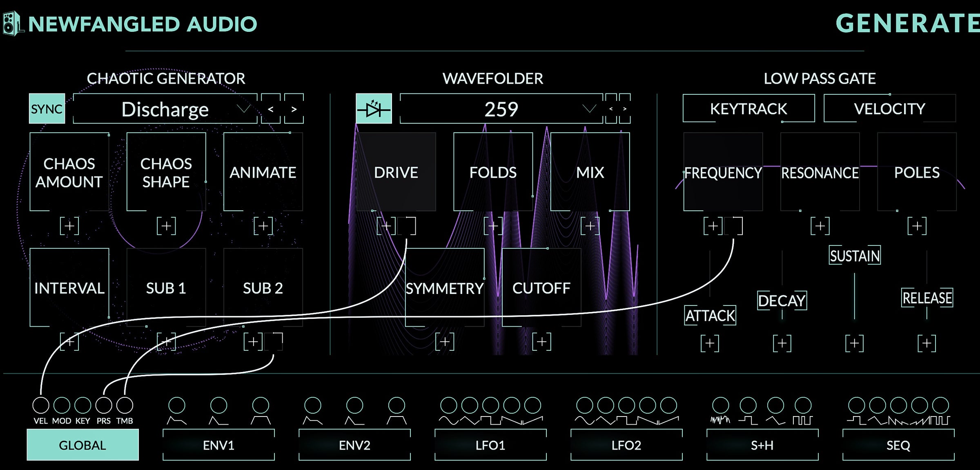The image size is (980, 470).
Task: Select previous wavefolder type arrow
Action: (611, 109)
